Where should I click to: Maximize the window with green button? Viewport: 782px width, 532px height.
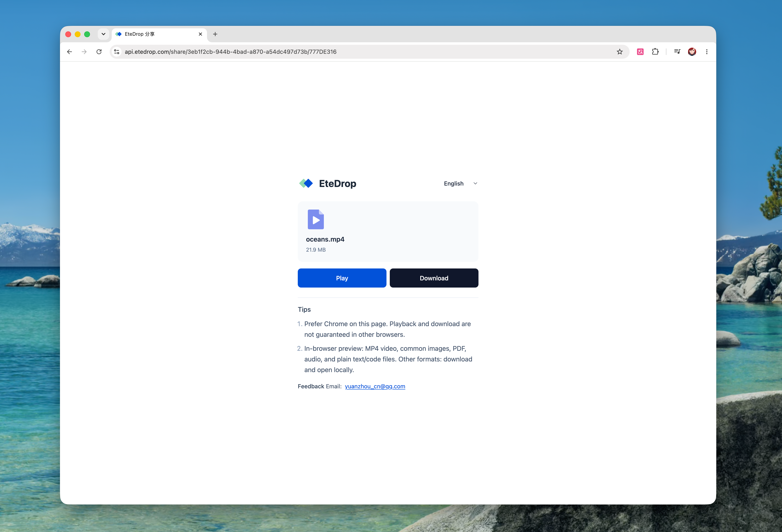click(x=87, y=34)
